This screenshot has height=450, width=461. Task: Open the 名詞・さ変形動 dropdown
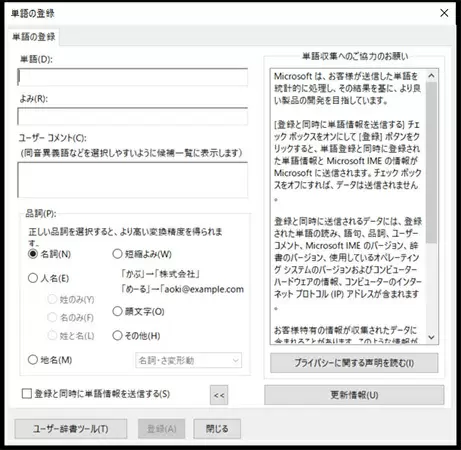pyautogui.click(x=189, y=360)
